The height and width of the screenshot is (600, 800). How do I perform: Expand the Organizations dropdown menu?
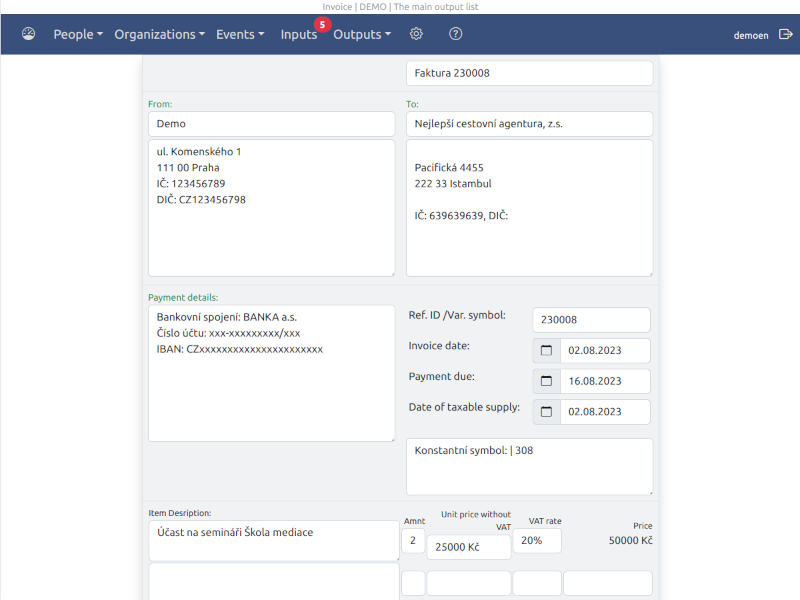click(x=160, y=34)
